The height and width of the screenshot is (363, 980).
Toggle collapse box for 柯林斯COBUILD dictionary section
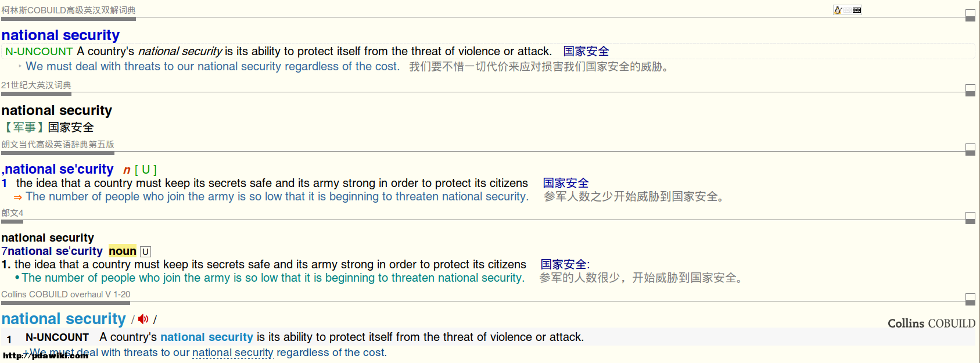click(x=970, y=15)
